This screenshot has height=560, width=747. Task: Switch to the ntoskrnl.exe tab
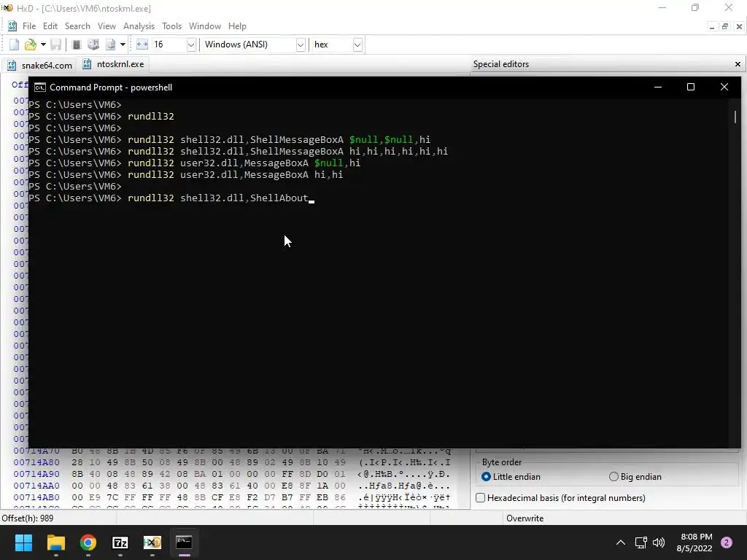(x=113, y=64)
